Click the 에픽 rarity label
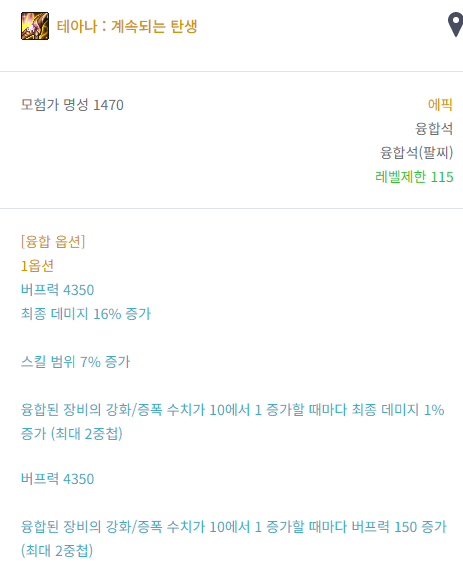Viewport: 463px width, 579px height. tap(440, 105)
